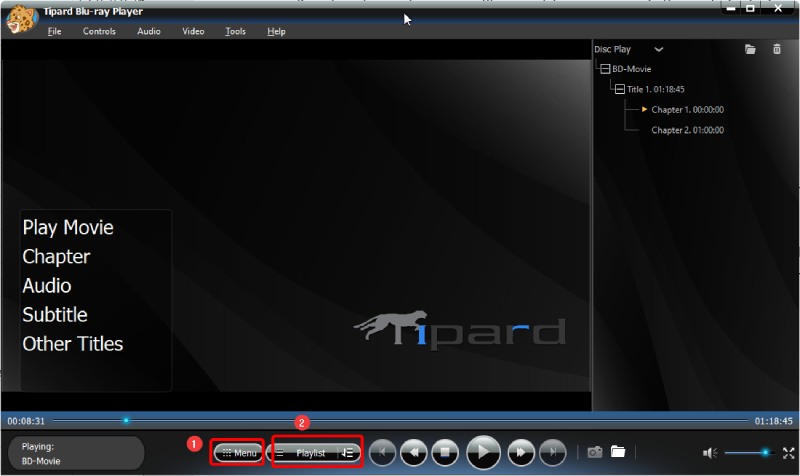The height and width of the screenshot is (476, 800).
Task: Select Chapter 1. 00:00:00
Action: [x=687, y=110]
